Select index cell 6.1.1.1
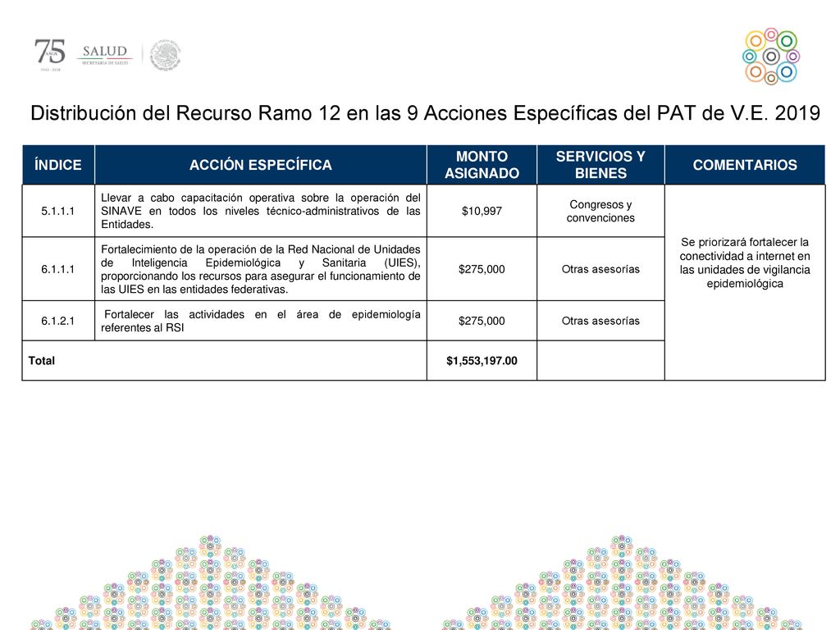Viewport: 840px width, 630px height. point(58,269)
